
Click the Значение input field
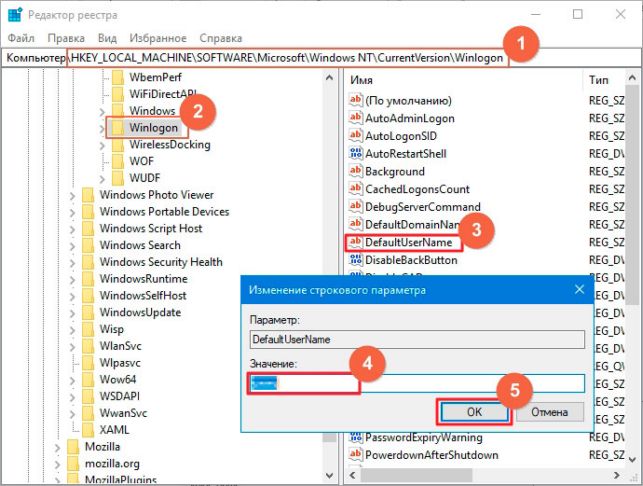[x=417, y=383]
